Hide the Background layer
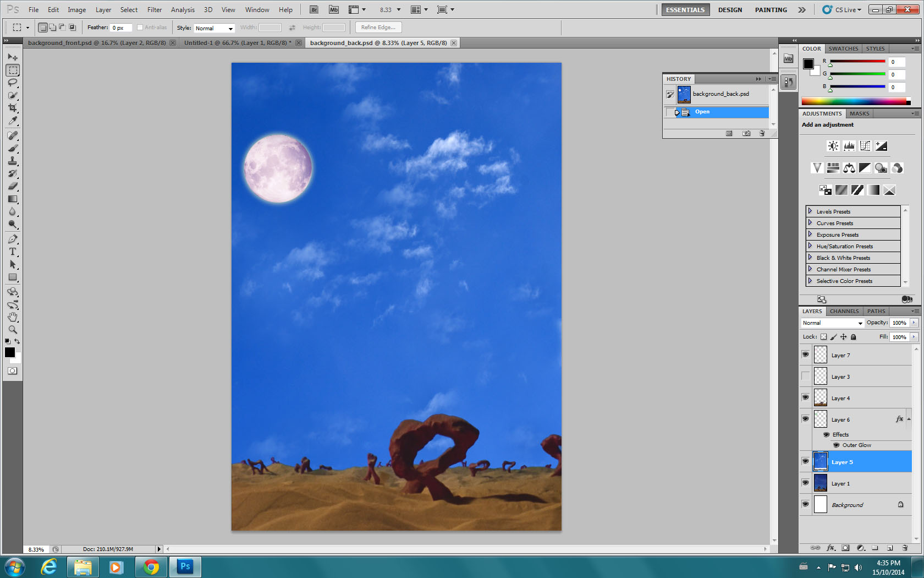The width and height of the screenshot is (924, 578). [805, 504]
